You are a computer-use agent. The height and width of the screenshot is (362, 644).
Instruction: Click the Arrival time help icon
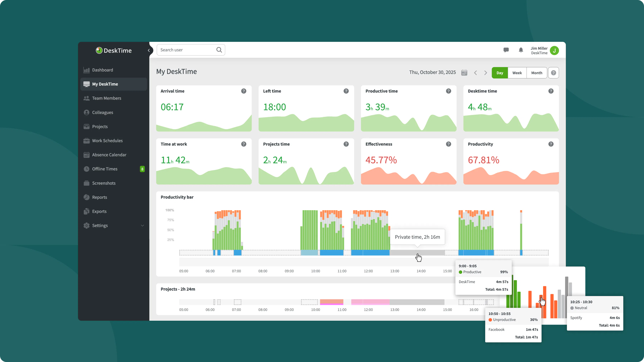tap(243, 91)
